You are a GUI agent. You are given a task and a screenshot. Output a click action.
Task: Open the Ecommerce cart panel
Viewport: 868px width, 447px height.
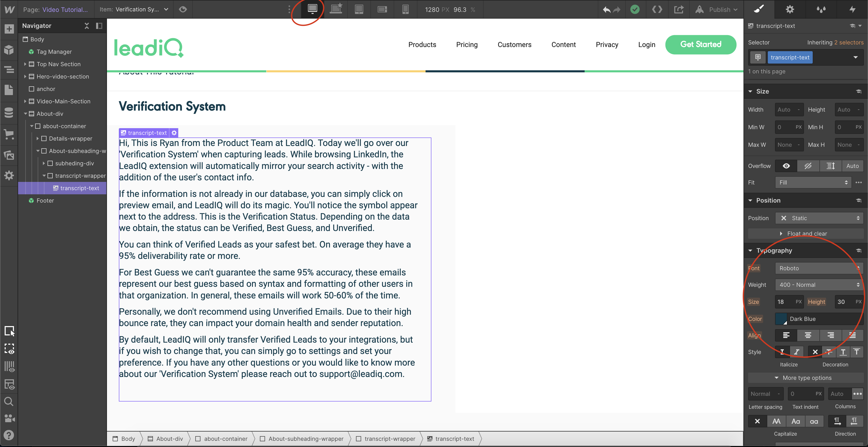click(9, 134)
